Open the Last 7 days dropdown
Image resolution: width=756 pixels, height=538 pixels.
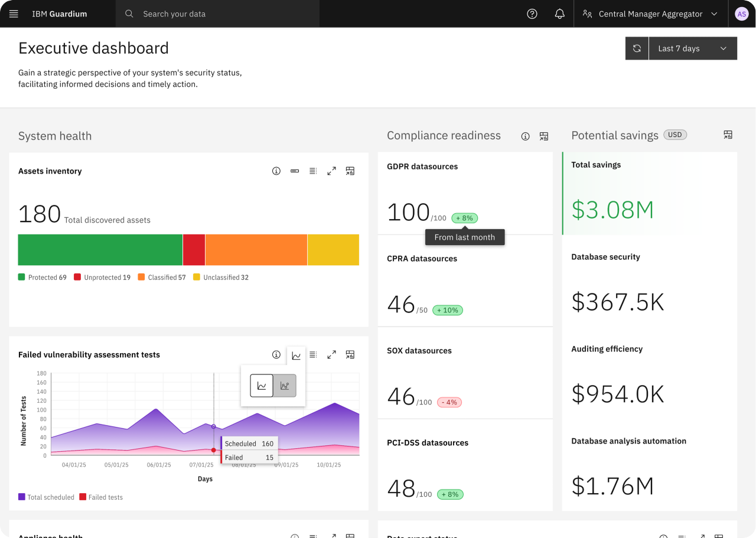pyautogui.click(x=693, y=48)
